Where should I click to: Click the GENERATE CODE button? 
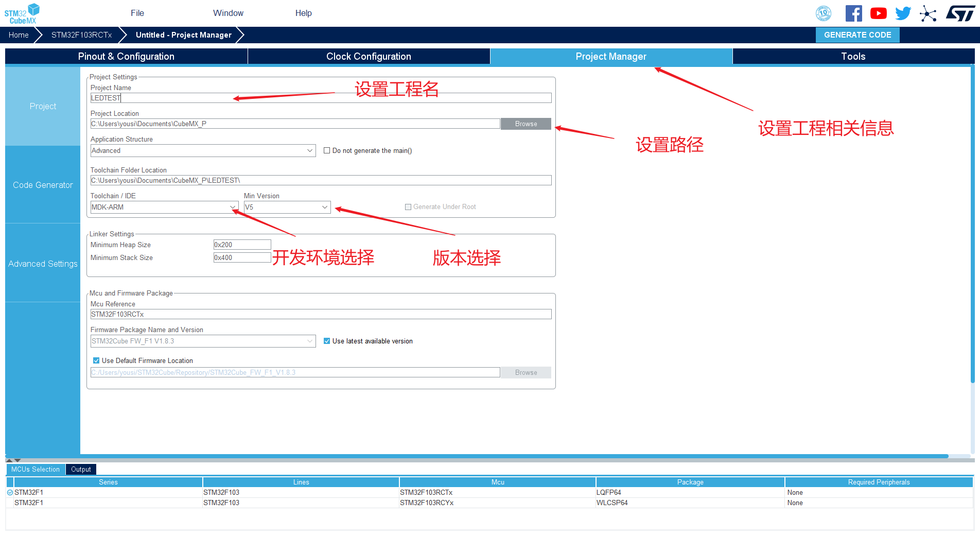[x=857, y=35]
